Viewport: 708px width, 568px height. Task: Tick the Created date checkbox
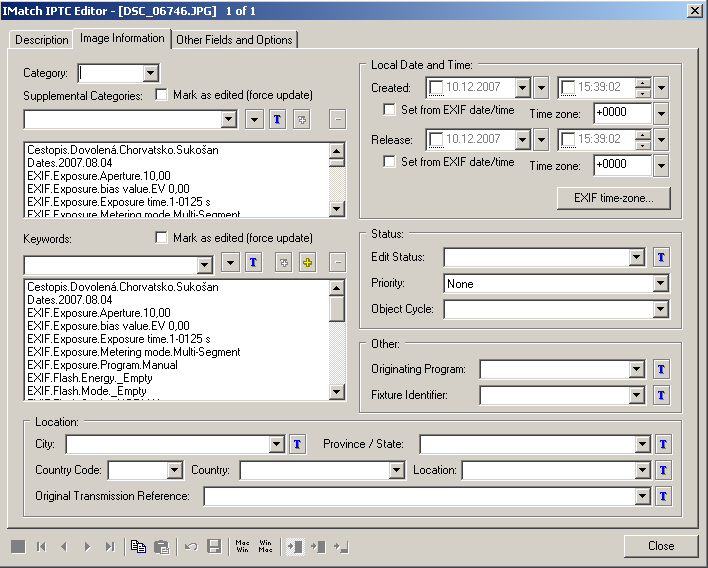436,88
